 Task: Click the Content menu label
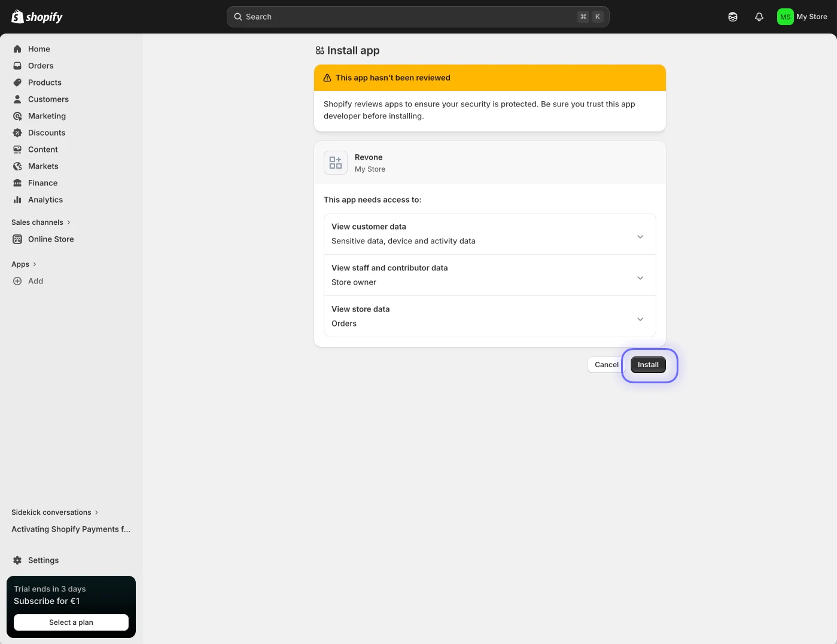click(43, 149)
